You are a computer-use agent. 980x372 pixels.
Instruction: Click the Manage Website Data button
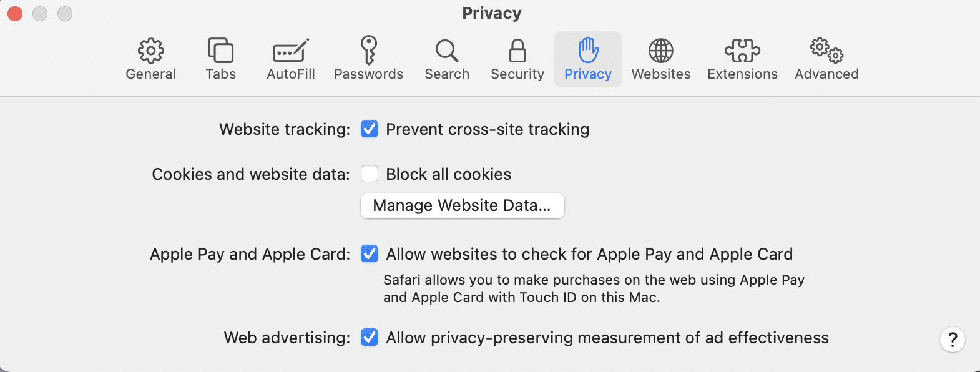(462, 206)
